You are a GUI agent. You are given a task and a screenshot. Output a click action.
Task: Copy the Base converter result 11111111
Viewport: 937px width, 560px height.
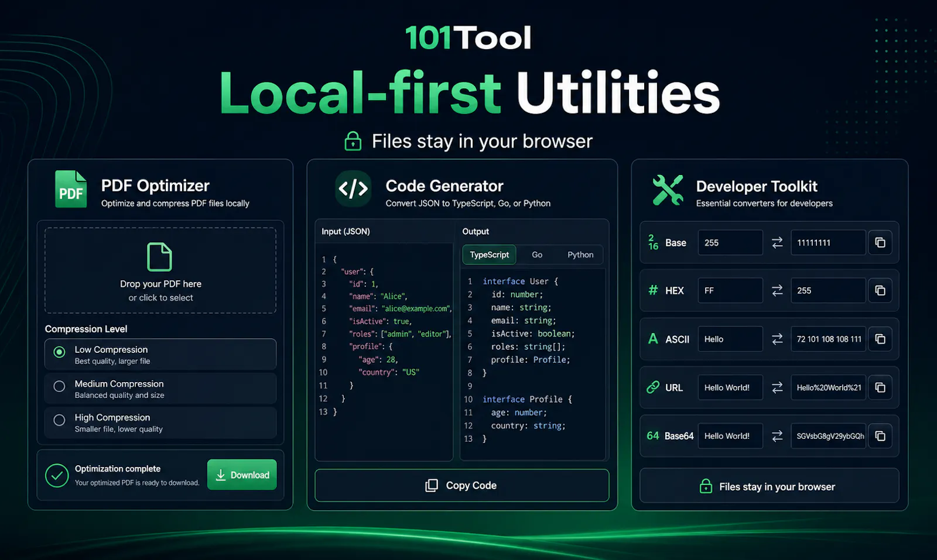[880, 242]
